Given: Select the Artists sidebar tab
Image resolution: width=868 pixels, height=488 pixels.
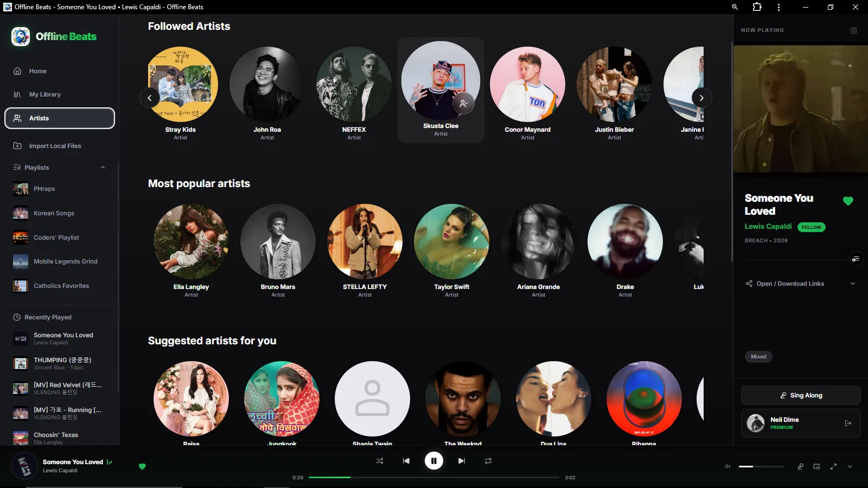Looking at the screenshot, I should [x=60, y=118].
